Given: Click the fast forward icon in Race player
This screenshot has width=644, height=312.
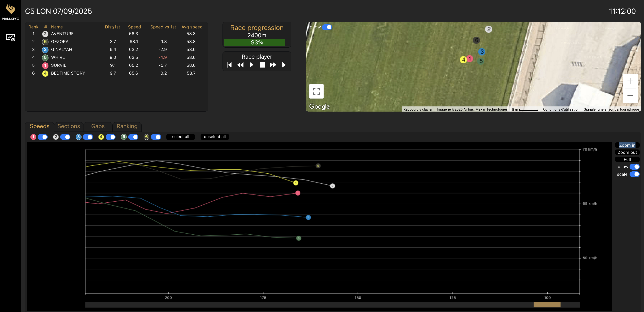Looking at the screenshot, I should 273,65.
